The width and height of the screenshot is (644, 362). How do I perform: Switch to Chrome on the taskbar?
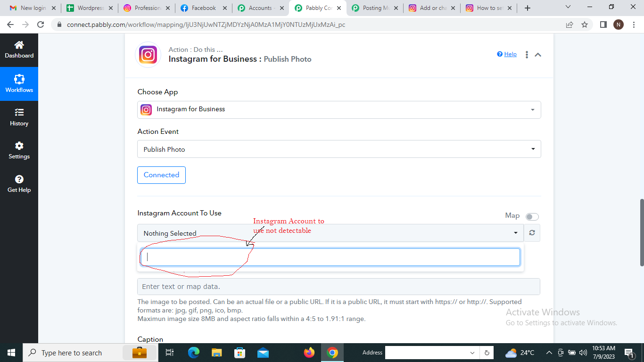pyautogui.click(x=332, y=353)
